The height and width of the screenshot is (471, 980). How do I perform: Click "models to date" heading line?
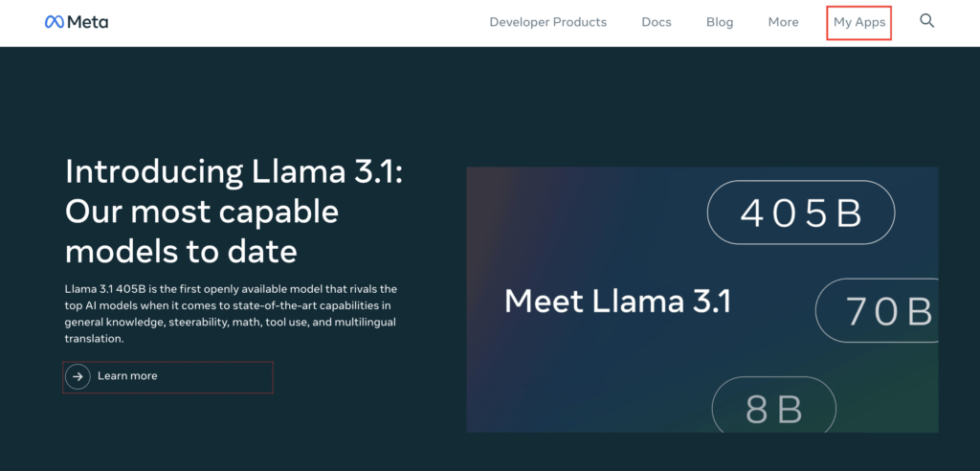(x=181, y=252)
